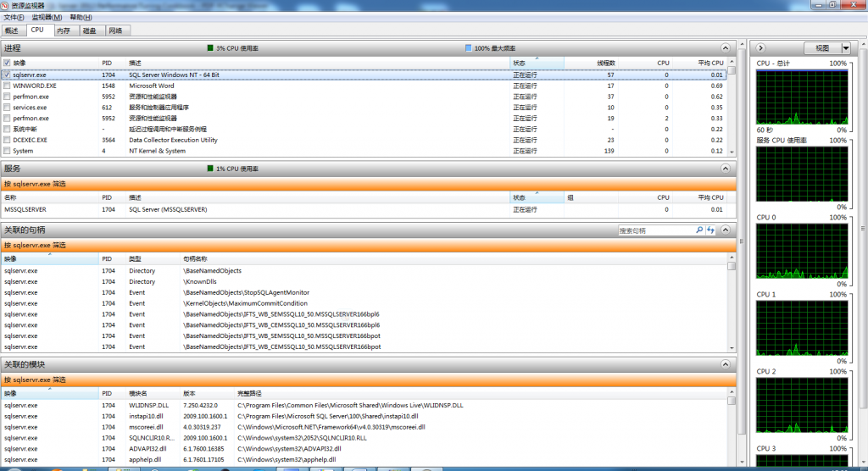
Task: Select the apphelp.dll module row
Action: (x=364, y=459)
